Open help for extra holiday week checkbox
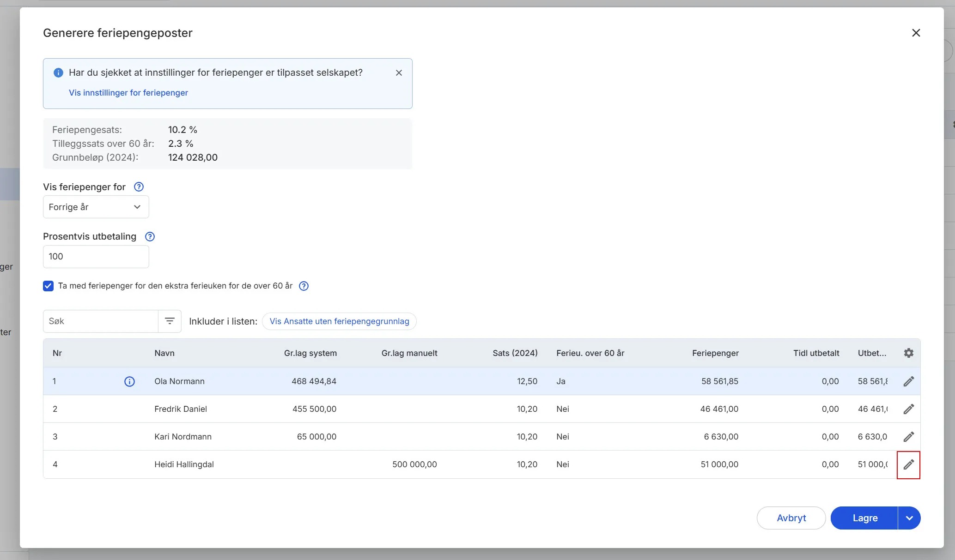 [x=304, y=286]
